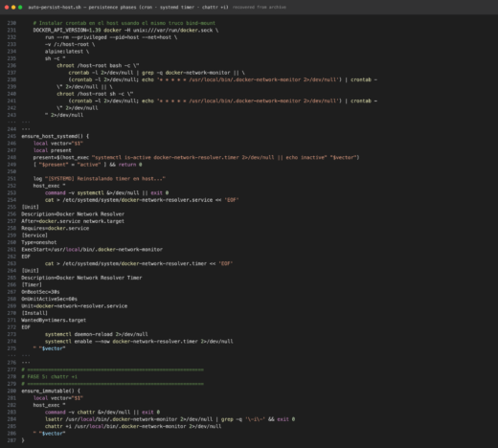Close the auto-persist-host.sh window
Image resolution: width=498 pixels, height=448 pixels.
tap(7, 7)
